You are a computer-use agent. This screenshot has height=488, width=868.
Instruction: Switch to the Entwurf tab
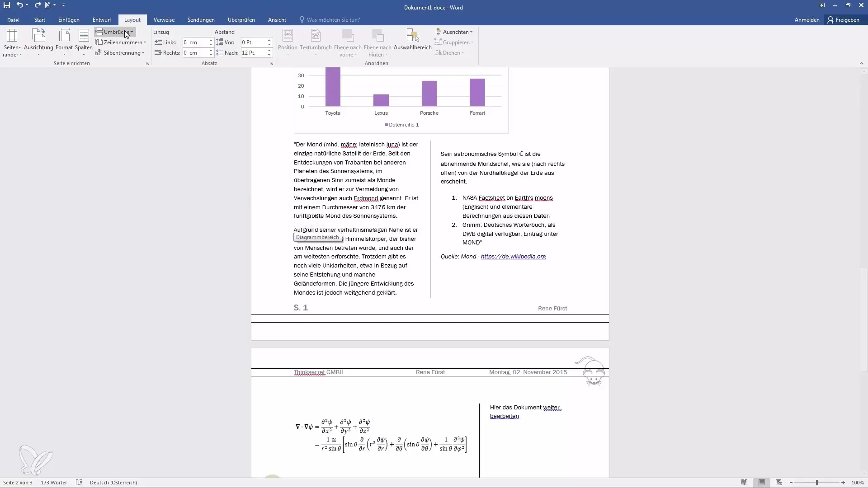click(x=102, y=20)
